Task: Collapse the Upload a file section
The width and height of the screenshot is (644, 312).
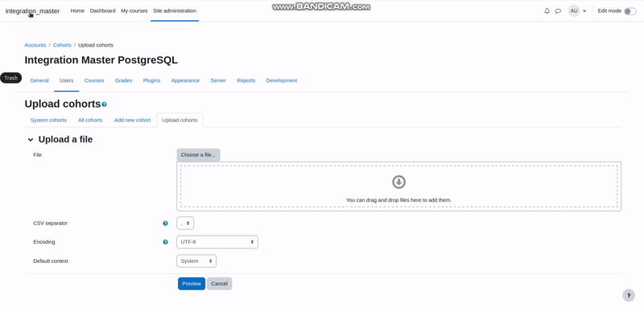Action: (31, 140)
